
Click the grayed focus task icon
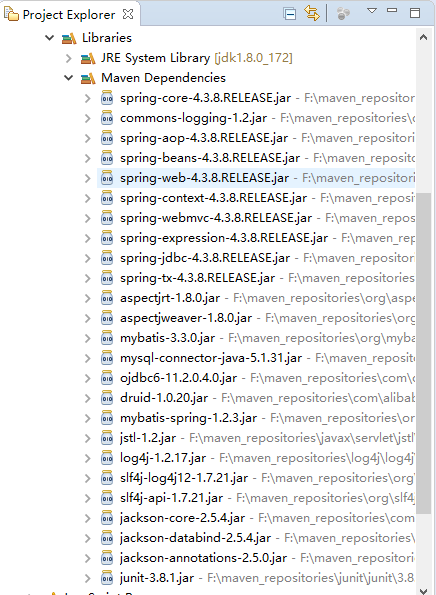pos(343,14)
